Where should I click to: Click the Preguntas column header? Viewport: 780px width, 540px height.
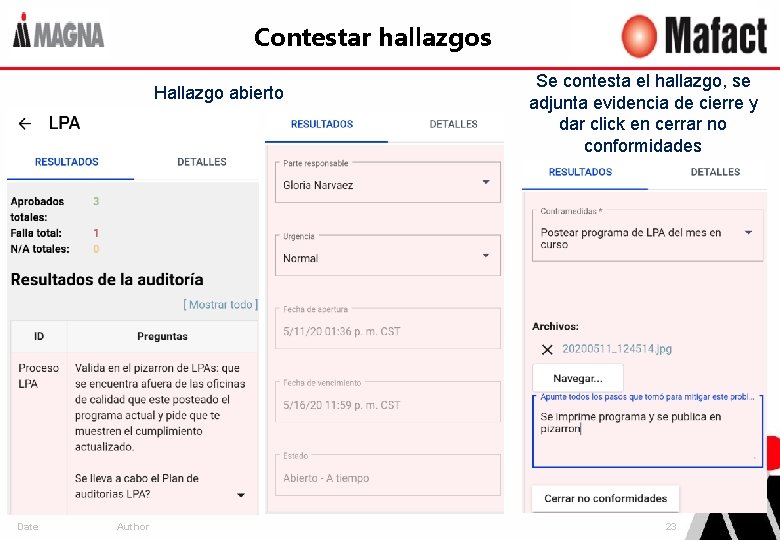pyautogui.click(x=162, y=336)
